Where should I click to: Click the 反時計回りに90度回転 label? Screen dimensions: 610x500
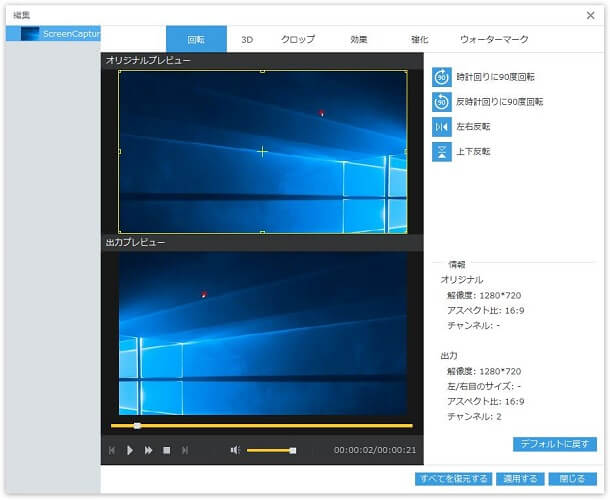[500, 102]
